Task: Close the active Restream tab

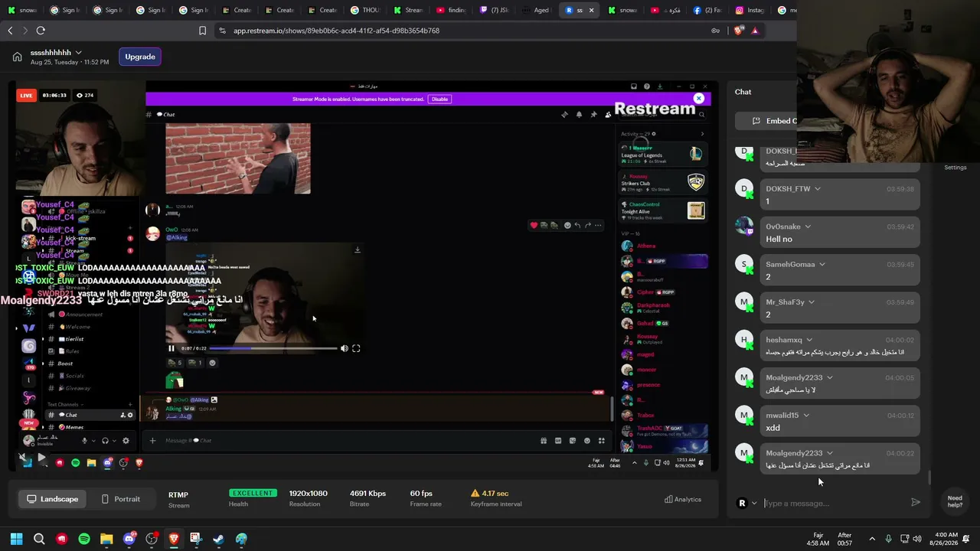Action: (591, 10)
